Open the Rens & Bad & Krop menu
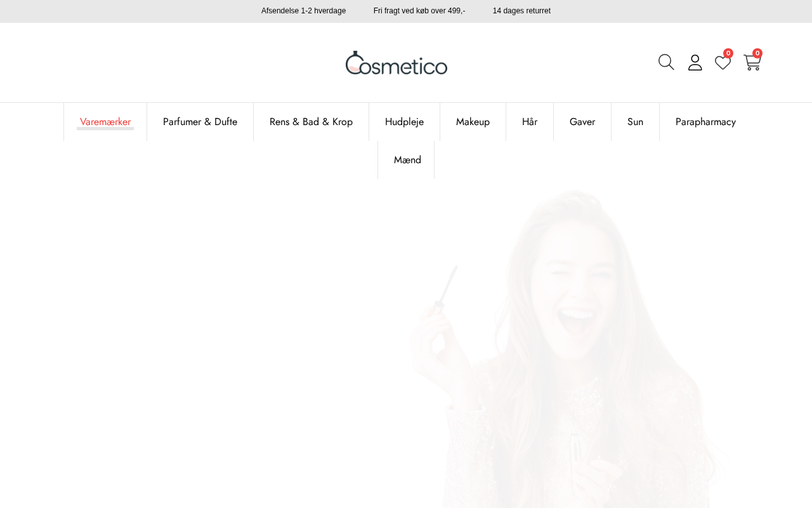This screenshot has width=812, height=508. pyautogui.click(x=311, y=122)
